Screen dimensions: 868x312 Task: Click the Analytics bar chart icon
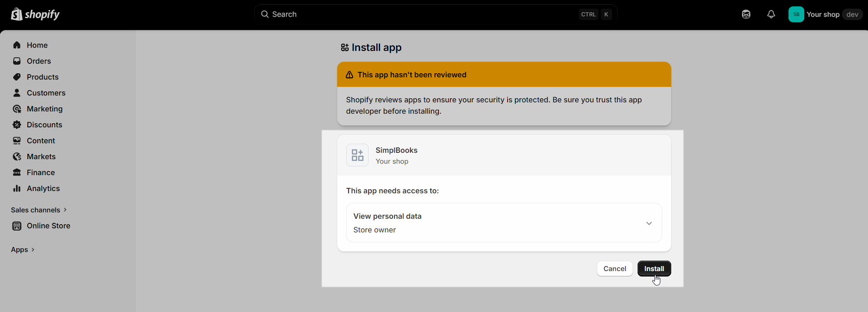click(17, 188)
